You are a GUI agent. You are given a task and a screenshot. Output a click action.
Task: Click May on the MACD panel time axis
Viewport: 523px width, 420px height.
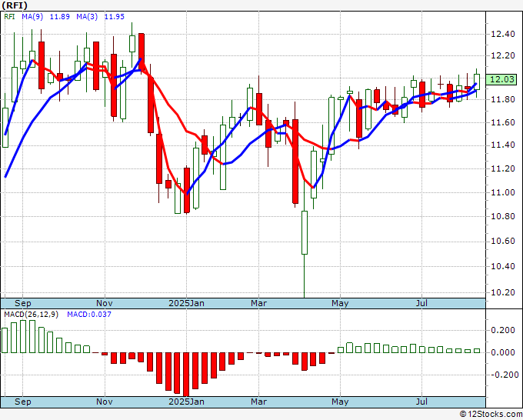click(340, 402)
